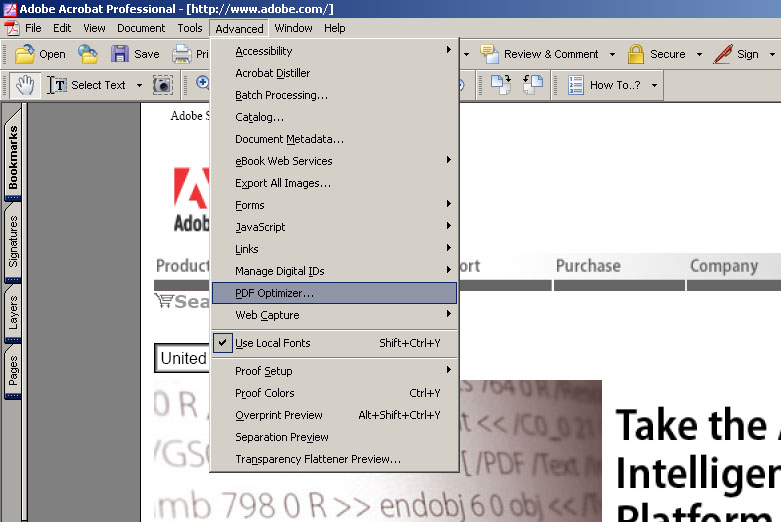The width and height of the screenshot is (781, 522).
Task: Click the Secure padlock icon
Action: pyautogui.click(x=636, y=54)
